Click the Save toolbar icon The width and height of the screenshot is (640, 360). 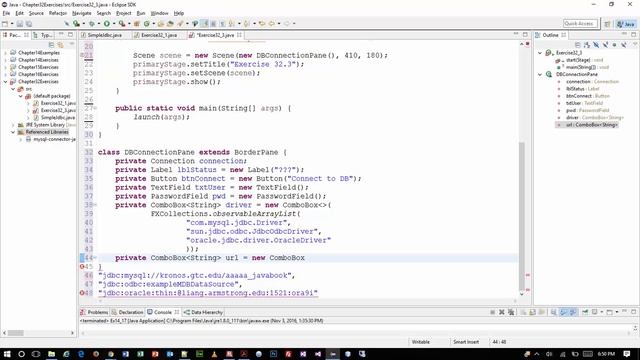tap(20, 24)
